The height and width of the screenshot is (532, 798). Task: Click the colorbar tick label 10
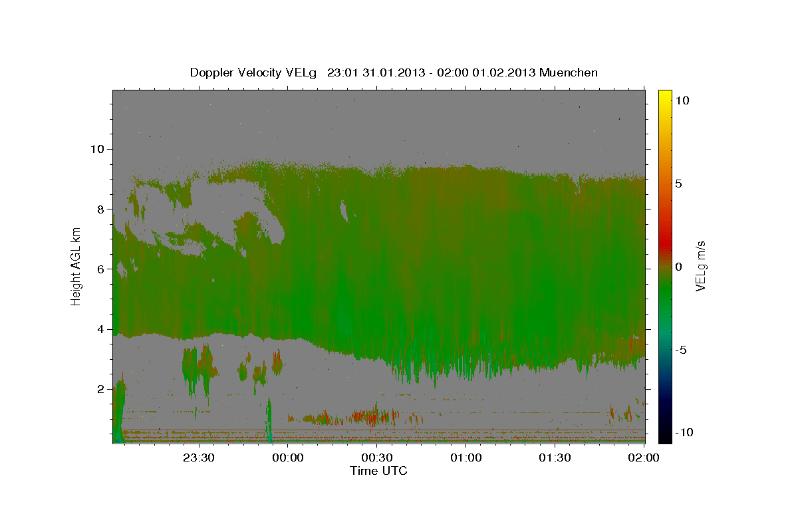coord(682,100)
